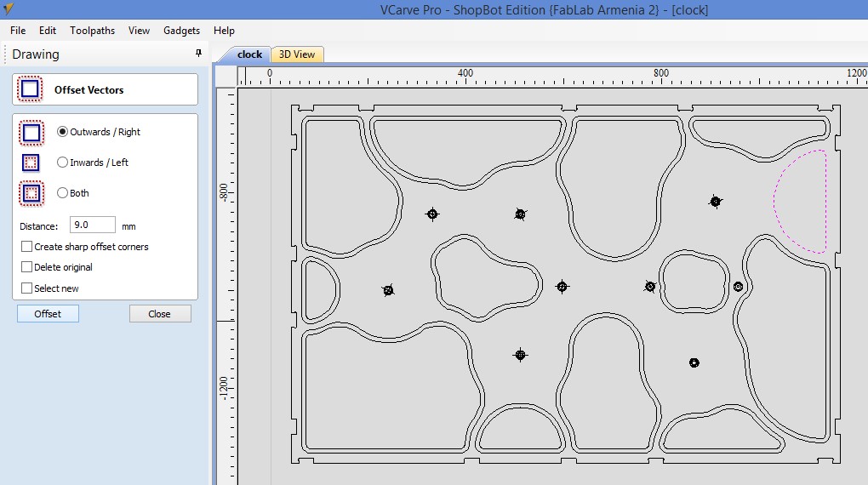
Task: Click the VCarve app icon in title bar
Action: pyautogui.click(x=8, y=9)
